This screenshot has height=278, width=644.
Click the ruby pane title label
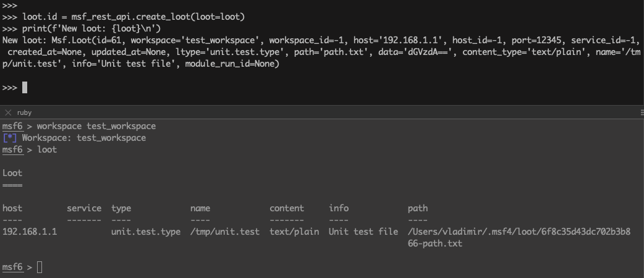(24, 112)
